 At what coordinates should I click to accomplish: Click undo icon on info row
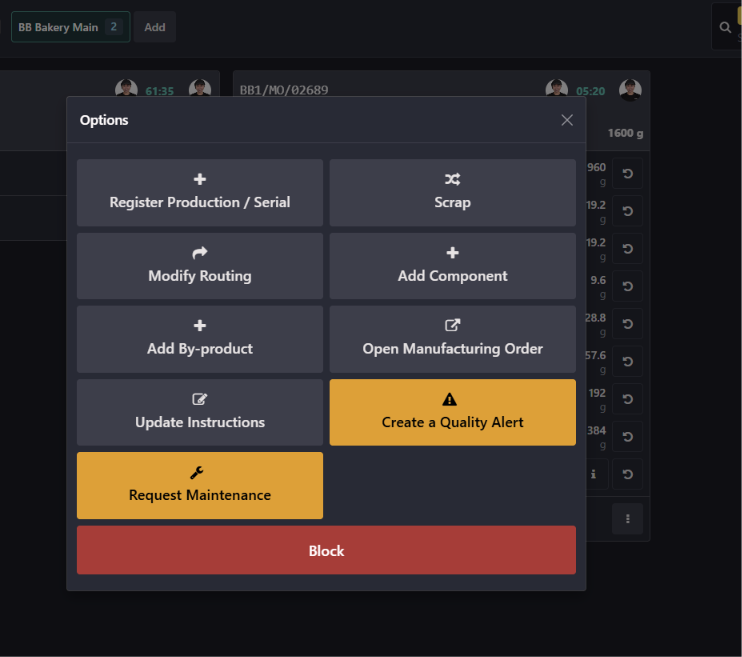coord(627,474)
